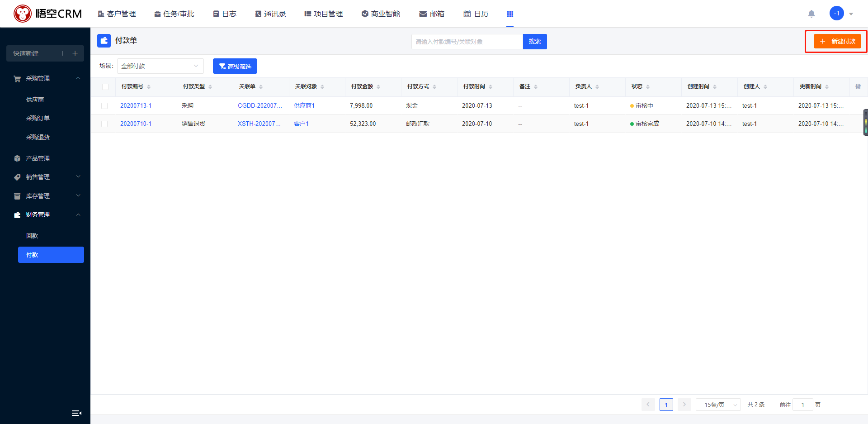Open the 场景 全部付款 dropdown

[160, 66]
